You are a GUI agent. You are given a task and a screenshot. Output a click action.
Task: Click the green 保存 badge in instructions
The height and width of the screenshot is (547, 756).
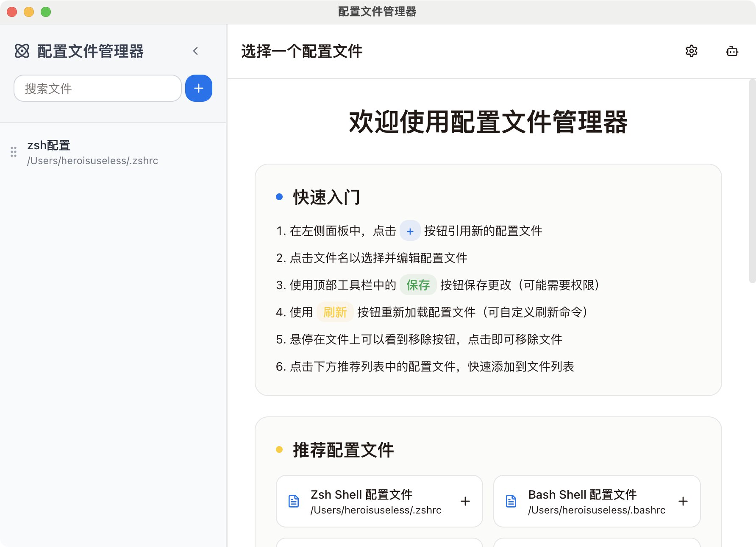(x=418, y=285)
